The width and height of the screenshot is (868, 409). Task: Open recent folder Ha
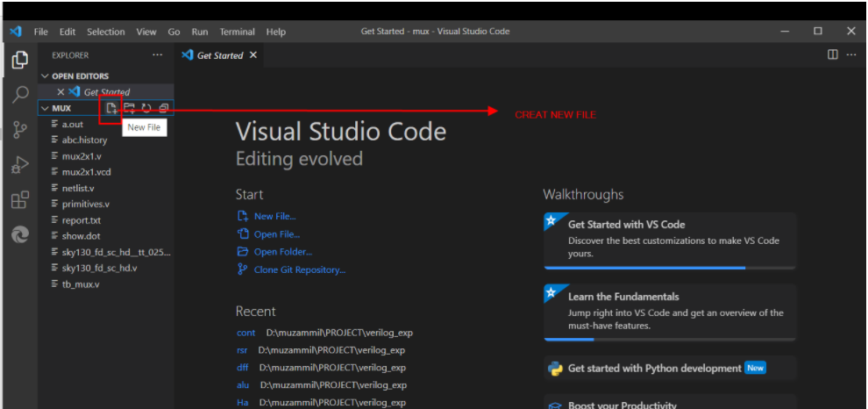pos(243,402)
